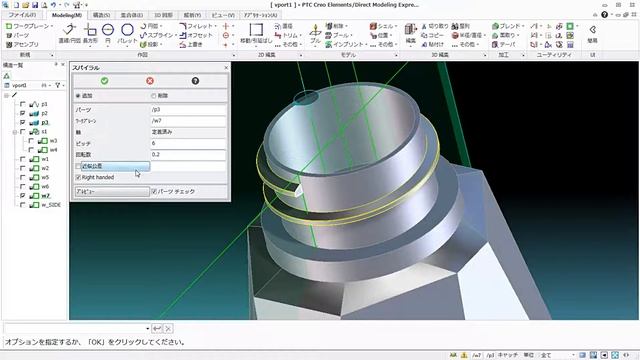Click the save icon in quick access toolbar
The width and height of the screenshot is (640, 360).
[x=35, y=5]
